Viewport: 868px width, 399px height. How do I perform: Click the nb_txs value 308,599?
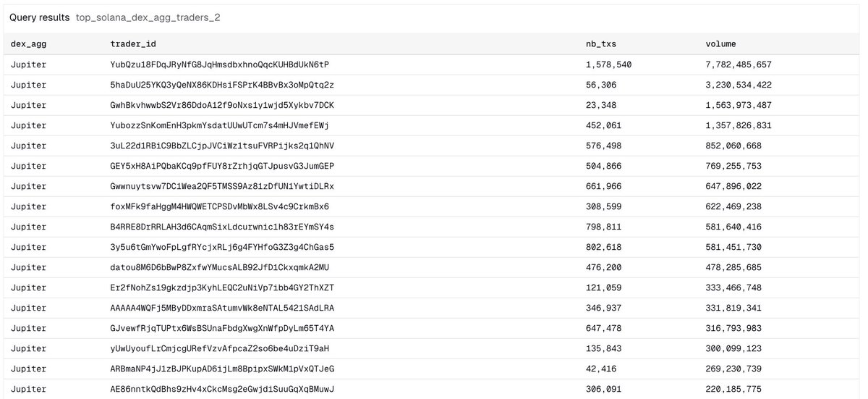tap(604, 206)
